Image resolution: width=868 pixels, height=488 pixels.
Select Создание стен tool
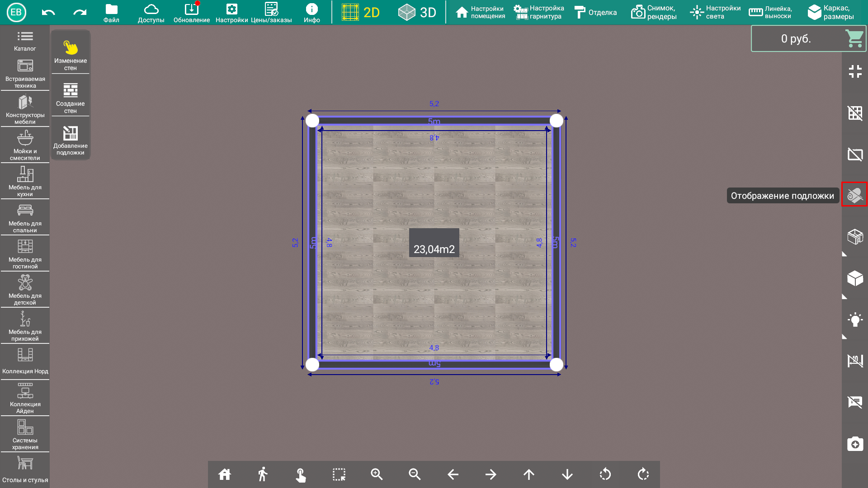(x=71, y=98)
